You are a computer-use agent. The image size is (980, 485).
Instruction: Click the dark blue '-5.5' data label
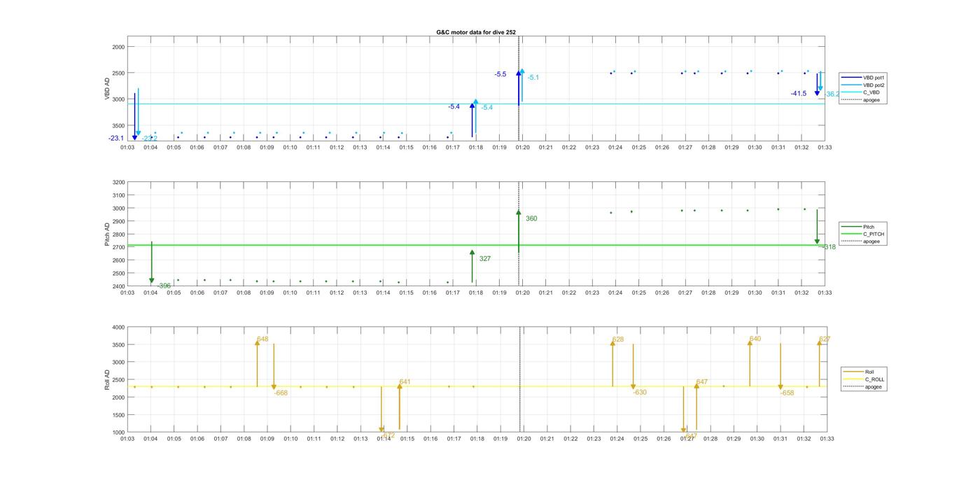[500, 74]
